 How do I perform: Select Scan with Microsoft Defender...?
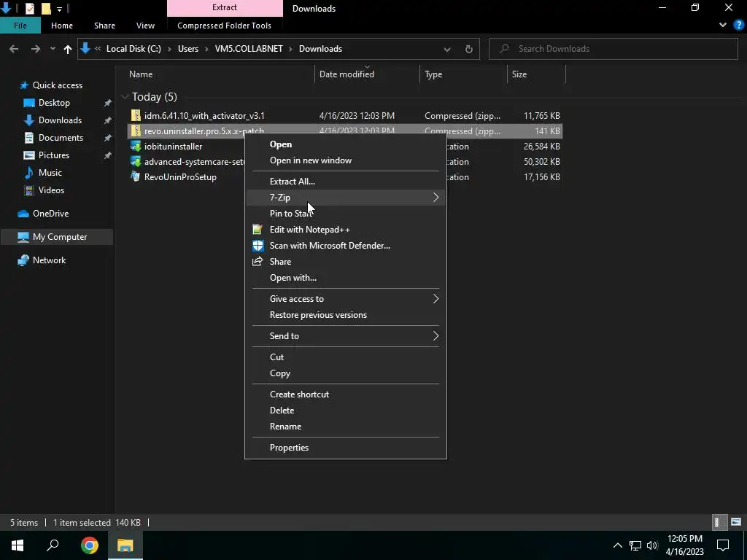(346, 246)
